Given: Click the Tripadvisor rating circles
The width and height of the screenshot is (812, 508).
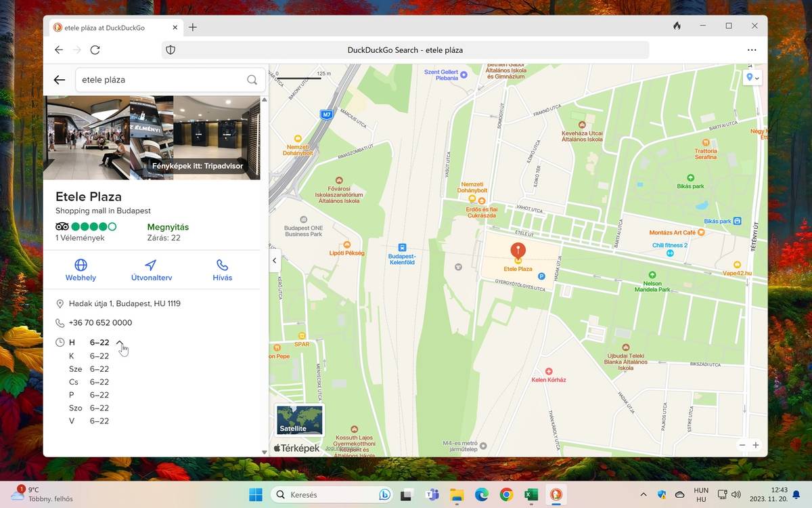Looking at the screenshot, I should [x=93, y=227].
